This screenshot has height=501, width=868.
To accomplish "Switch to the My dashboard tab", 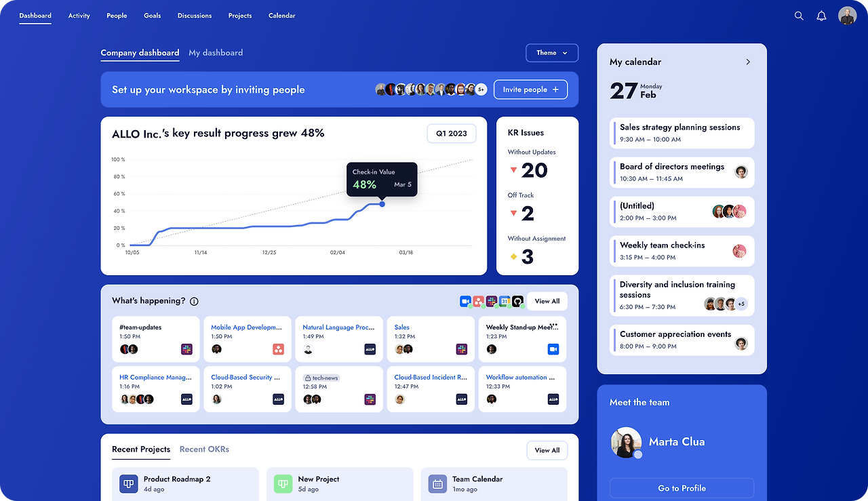I will pyautogui.click(x=216, y=52).
